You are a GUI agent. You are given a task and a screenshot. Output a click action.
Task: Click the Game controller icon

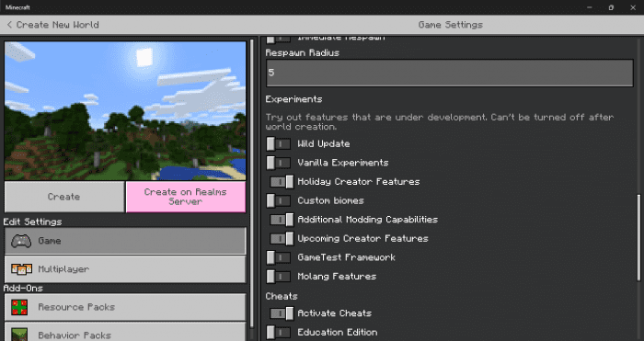21,241
